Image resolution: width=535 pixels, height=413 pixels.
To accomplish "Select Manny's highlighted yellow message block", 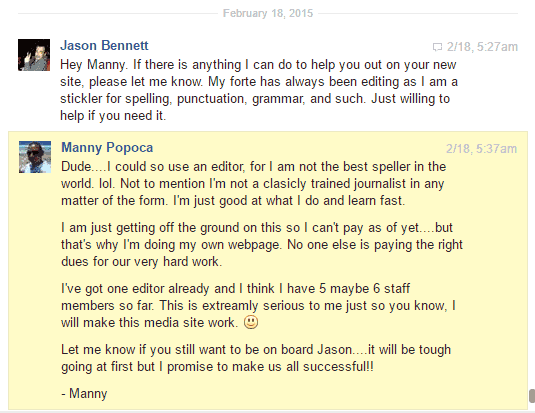I will pyautogui.click(x=268, y=270).
